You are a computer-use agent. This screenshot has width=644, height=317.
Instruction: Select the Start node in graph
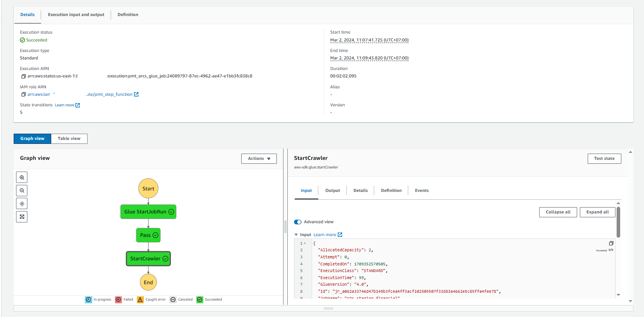coord(148,188)
